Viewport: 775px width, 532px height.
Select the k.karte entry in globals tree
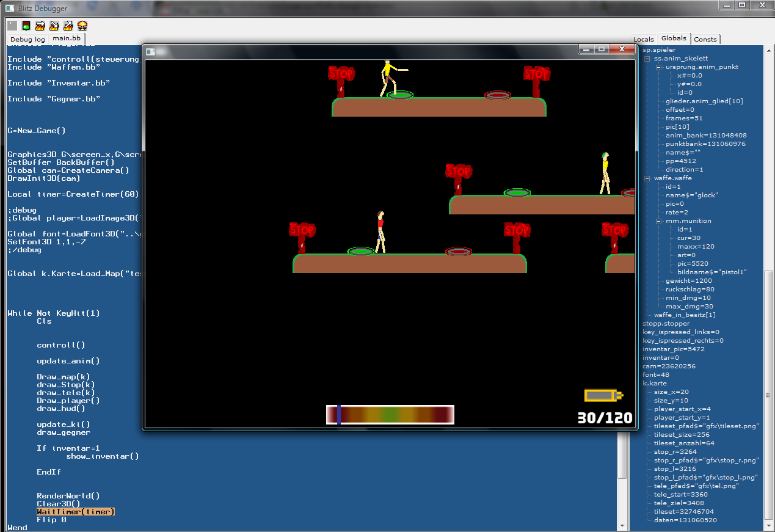655,384
